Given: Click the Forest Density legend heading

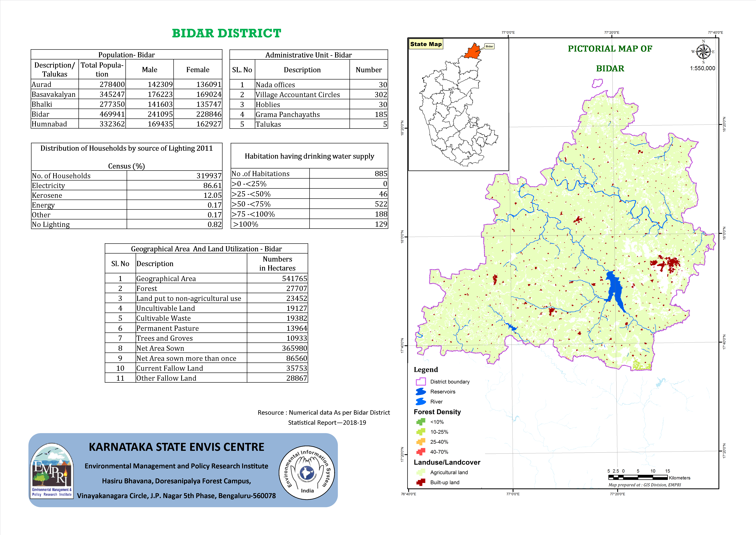Looking at the screenshot, I should 437,412.
